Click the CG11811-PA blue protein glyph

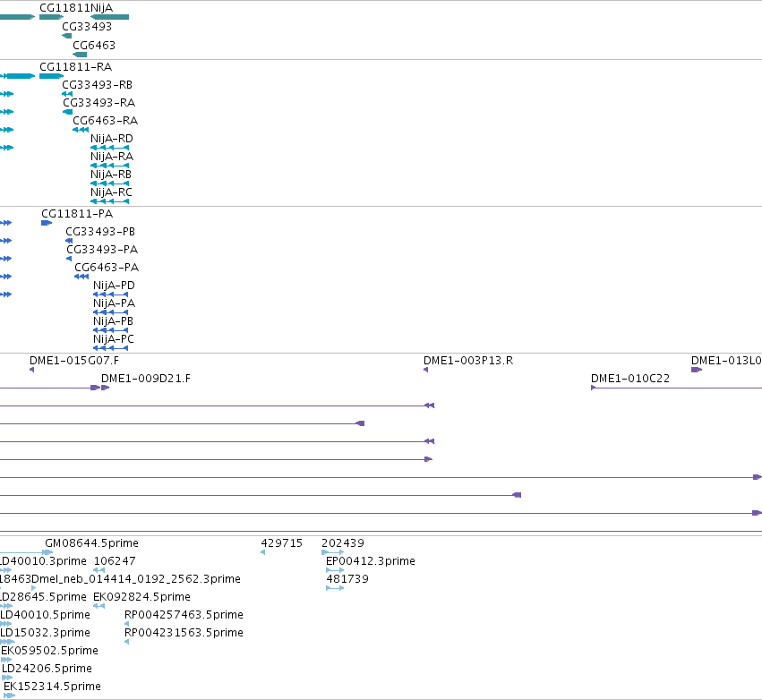[x=47, y=223]
